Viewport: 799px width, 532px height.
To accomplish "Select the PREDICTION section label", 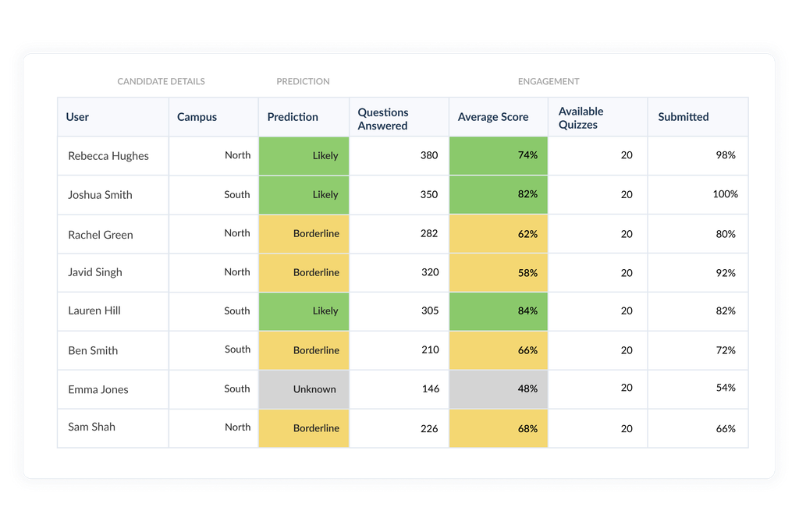I will coord(303,81).
